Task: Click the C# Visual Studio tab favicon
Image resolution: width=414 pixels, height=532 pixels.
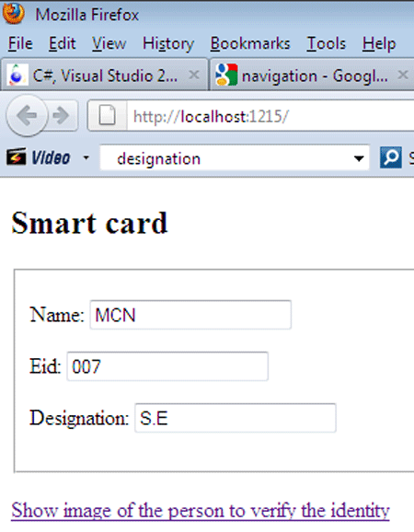Action: (x=17, y=75)
